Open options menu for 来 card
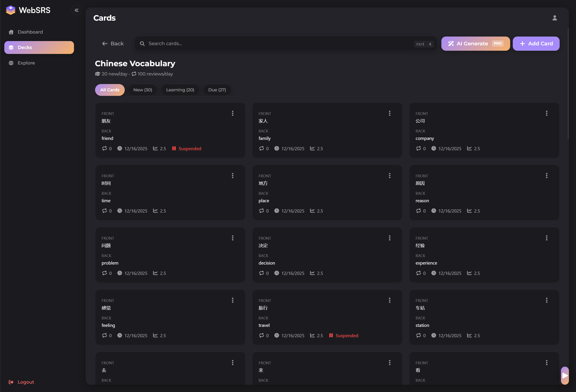 click(x=390, y=363)
